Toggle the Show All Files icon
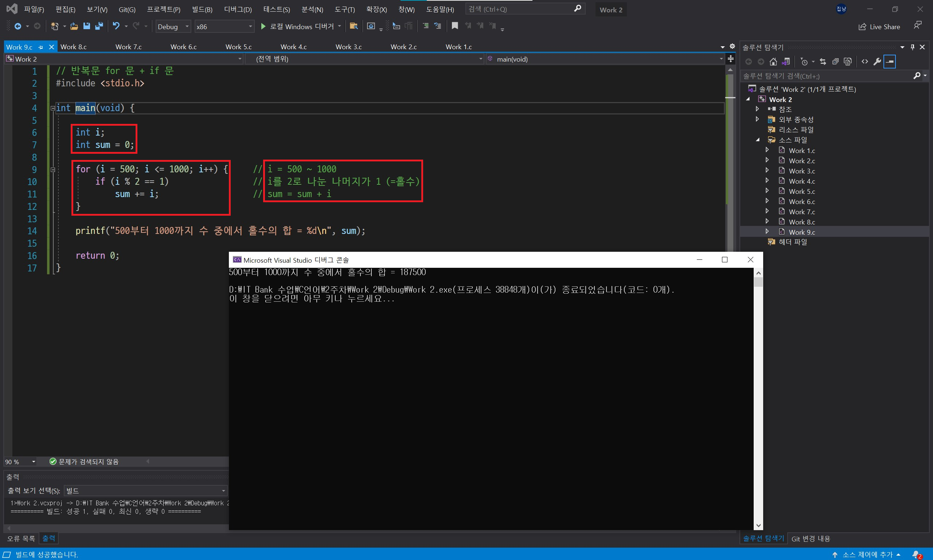933x560 pixels. 848,62
